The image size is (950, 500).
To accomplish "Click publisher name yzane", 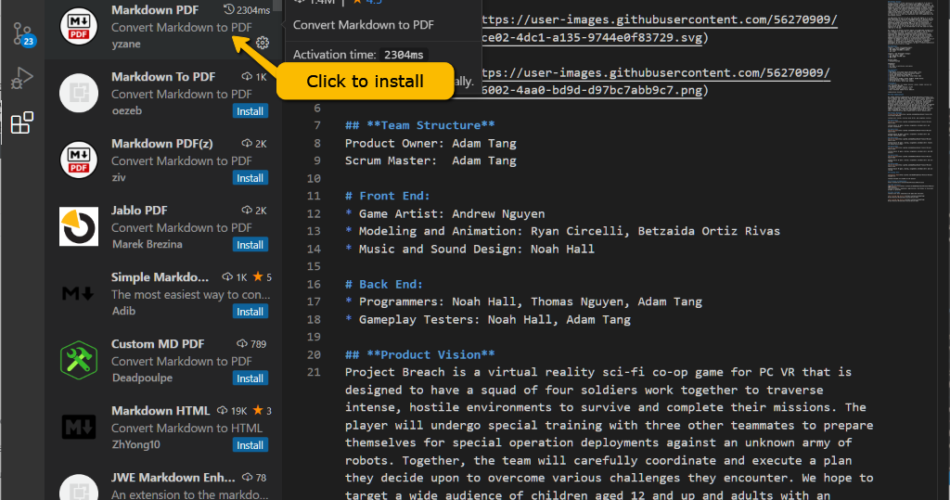I will (x=126, y=44).
